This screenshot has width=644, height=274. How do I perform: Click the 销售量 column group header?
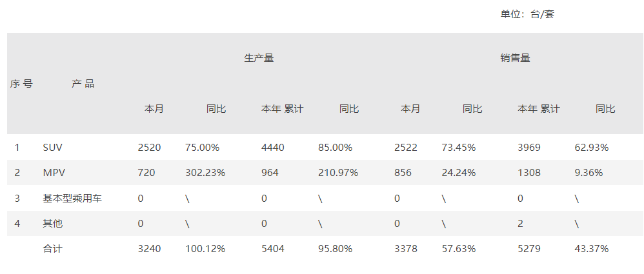pos(515,58)
